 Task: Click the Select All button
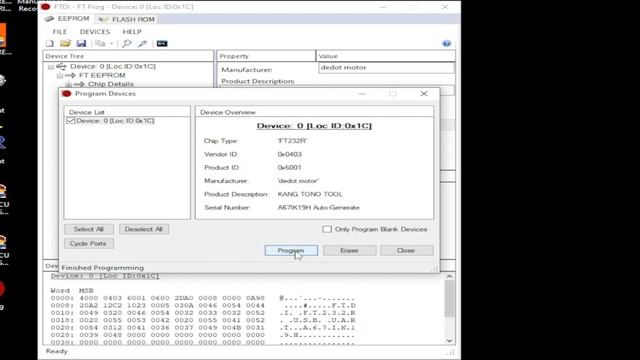[x=89, y=229]
